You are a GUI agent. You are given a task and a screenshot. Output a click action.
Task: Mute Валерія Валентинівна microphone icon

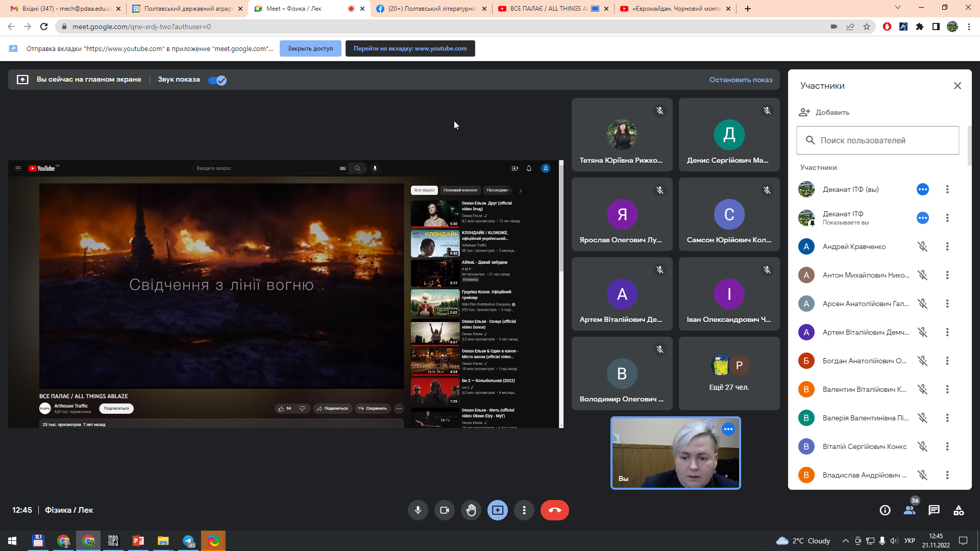pos(923,418)
